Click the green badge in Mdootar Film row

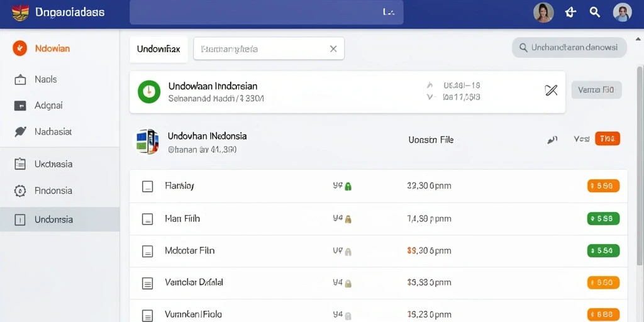coord(603,250)
